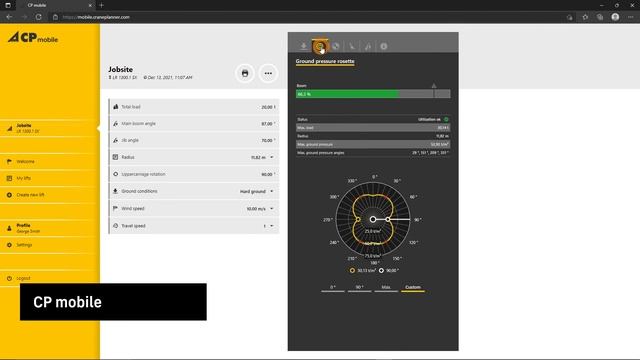The image size is (640, 360).
Task: Open the browser profile avatar
Action: point(615,17)
